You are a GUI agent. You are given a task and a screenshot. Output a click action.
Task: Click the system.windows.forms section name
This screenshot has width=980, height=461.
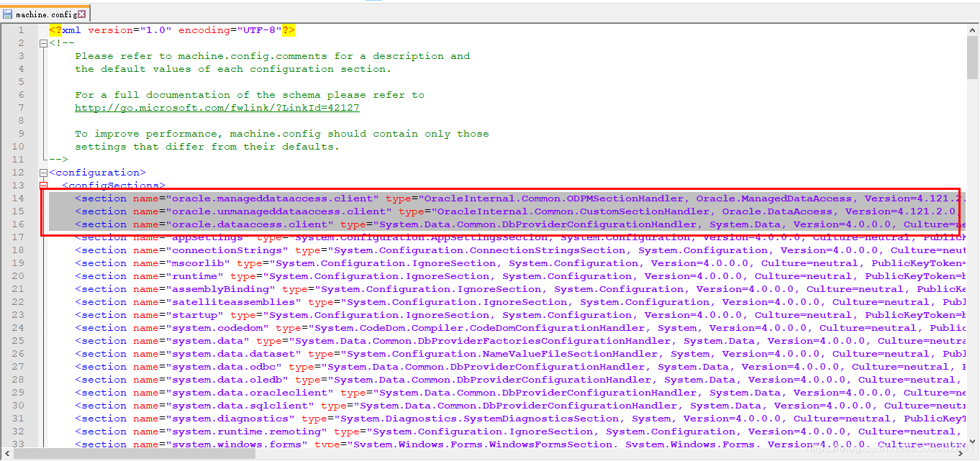pyautogui.click(x=237, y=444)
